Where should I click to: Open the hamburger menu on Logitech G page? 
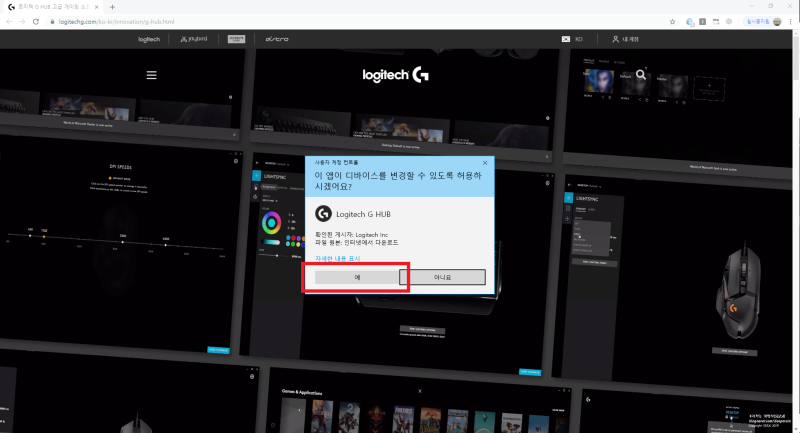[152, 75]
